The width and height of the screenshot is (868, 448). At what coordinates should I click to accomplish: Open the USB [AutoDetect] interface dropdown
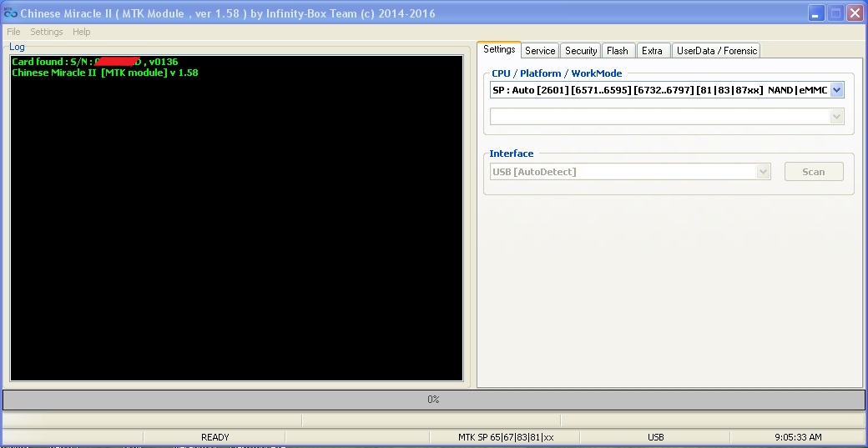tap(630, 172)
